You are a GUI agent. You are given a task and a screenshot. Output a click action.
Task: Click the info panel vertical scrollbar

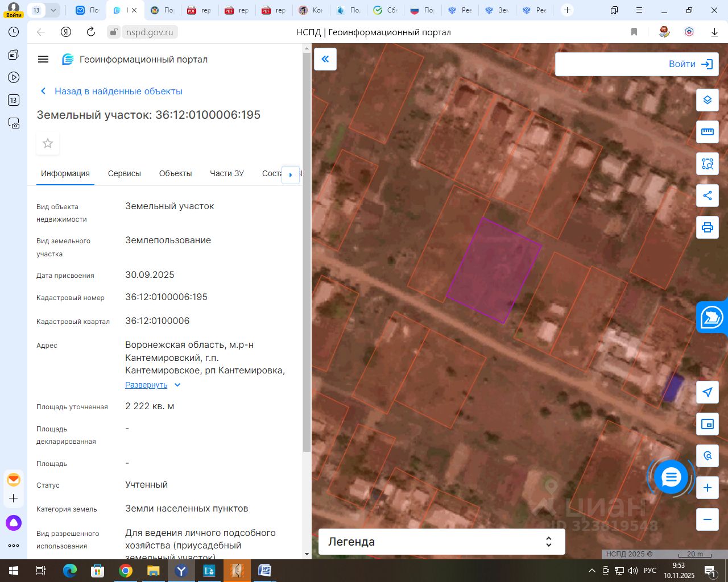click(x=307, y=250)
